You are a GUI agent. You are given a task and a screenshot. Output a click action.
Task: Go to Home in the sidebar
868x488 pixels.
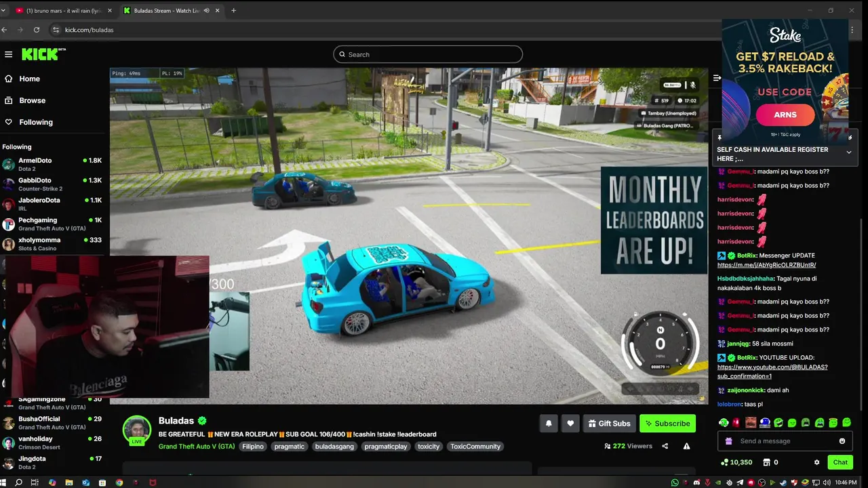click(22, 79)
